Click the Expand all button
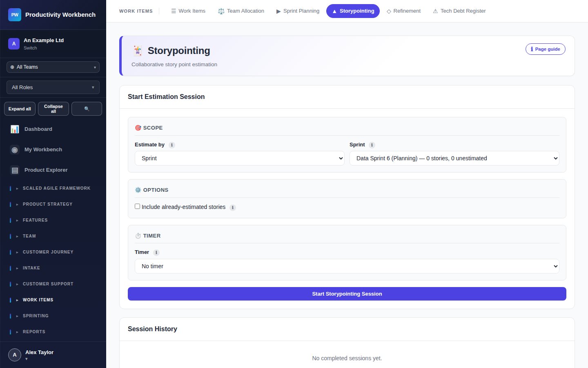This screenshot has width=588, height=368. [x=20, y=109]
